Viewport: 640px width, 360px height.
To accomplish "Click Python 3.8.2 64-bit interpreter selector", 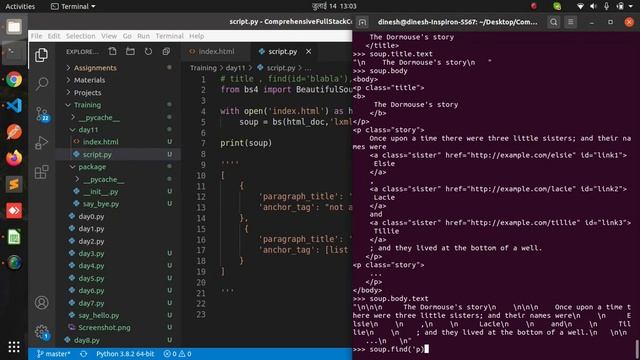I will 125,354.
